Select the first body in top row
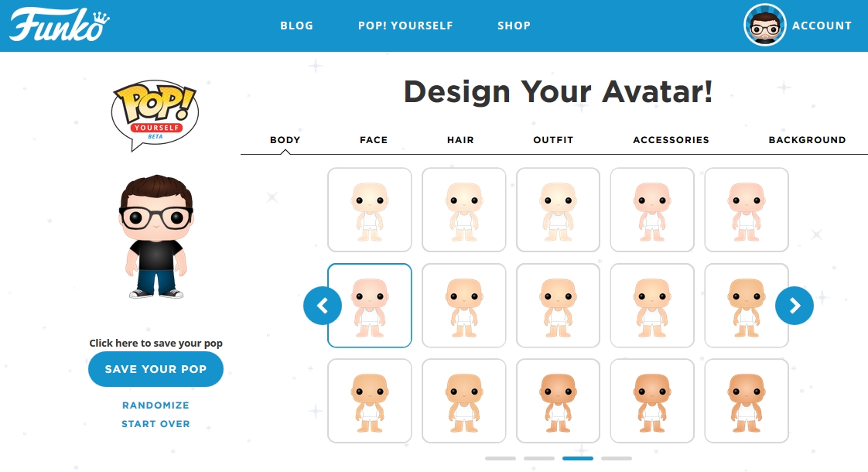Image resolution: width=868 pixels, height=472 pixels. point(369,210)
